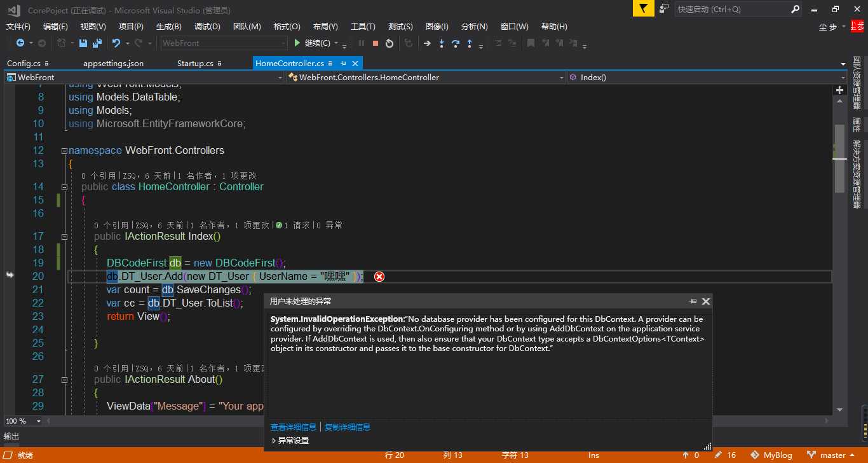Image resolution: width=868 pixels, height=463 pixels.
Task: Open the 窗口(W) menu
Action: pos(515,27)
